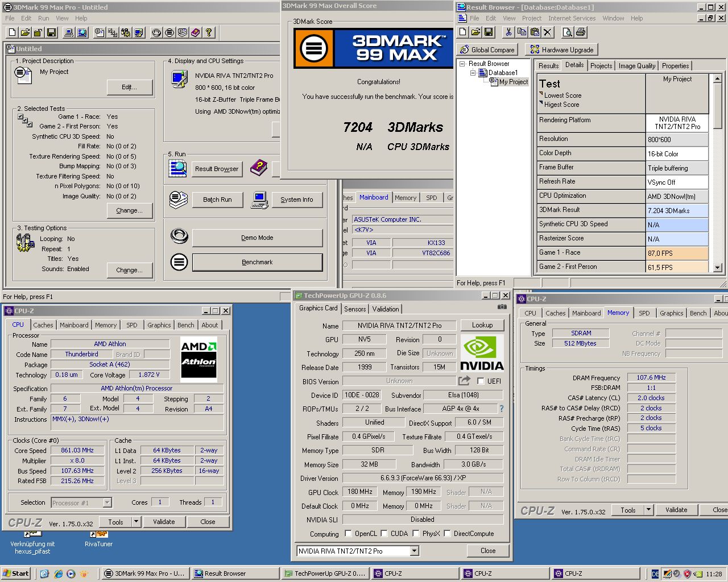
Task: Click Batch Run stacked-pages icon in 3DMark toolbar
Action: (x=183, y=32)
